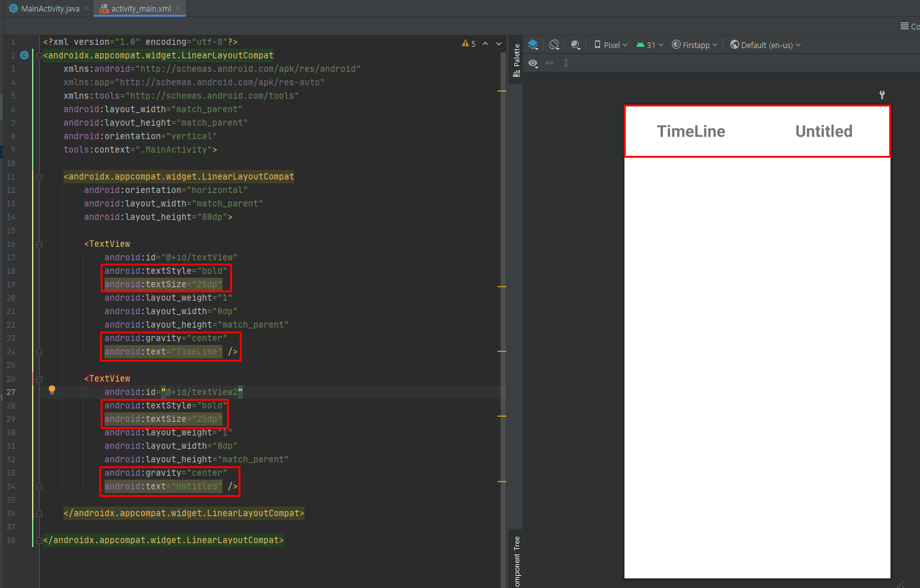The height and width of the screenshot is (588, 920).
Task: Click the warnings indicator showing 5
Action: click(x=469, y=44)
